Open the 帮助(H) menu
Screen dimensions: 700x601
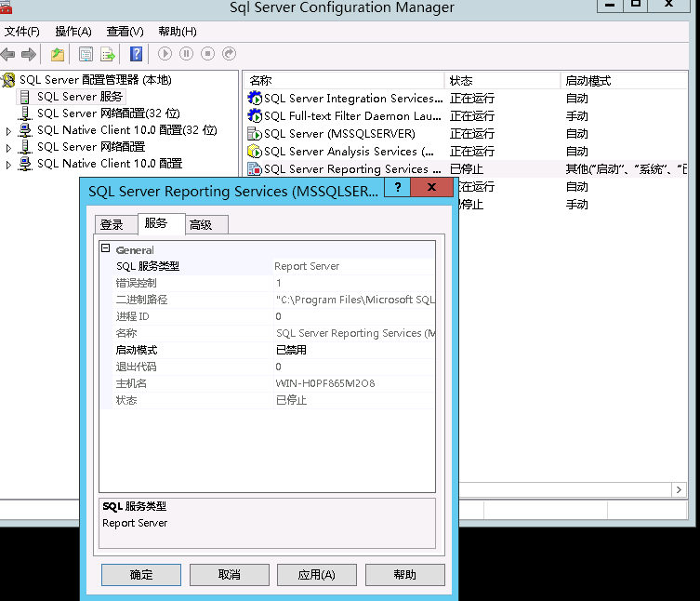tap(178, 32)
